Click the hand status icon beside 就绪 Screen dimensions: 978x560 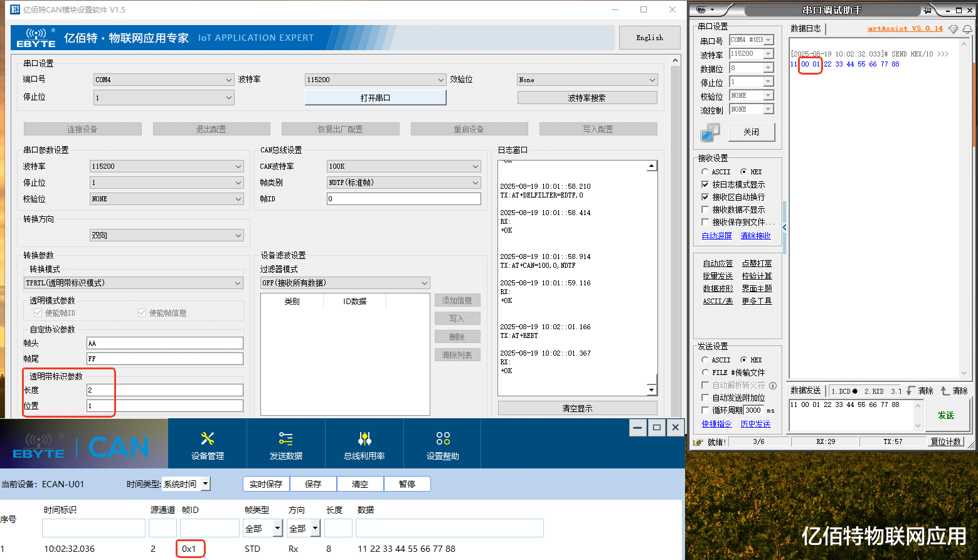point(698,442)
